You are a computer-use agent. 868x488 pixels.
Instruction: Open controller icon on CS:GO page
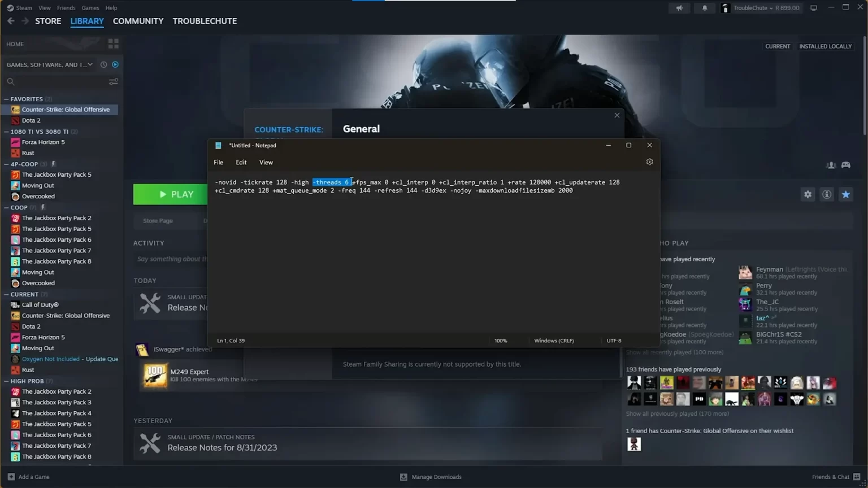click(x=845, y=165)
